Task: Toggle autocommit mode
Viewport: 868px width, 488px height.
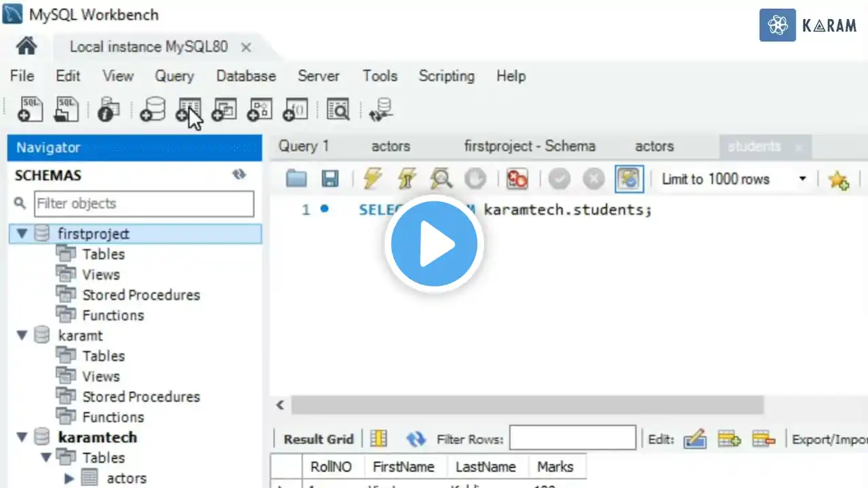Action: tap(629, 179)
